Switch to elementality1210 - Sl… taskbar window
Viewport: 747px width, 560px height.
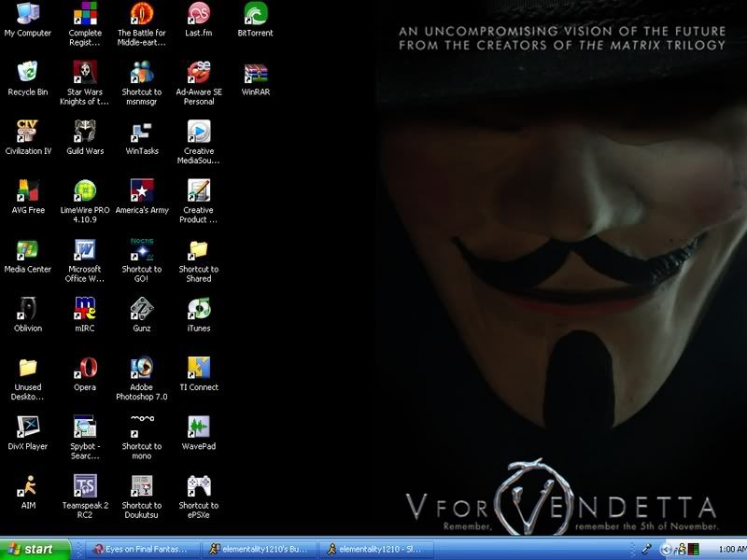click(376, 549)
